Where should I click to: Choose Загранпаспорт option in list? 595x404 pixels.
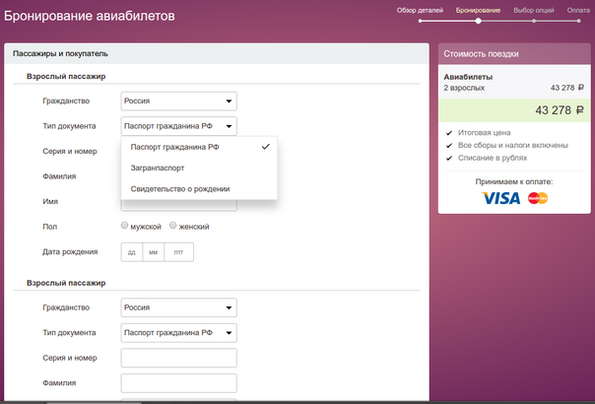[x=199, y=168]
